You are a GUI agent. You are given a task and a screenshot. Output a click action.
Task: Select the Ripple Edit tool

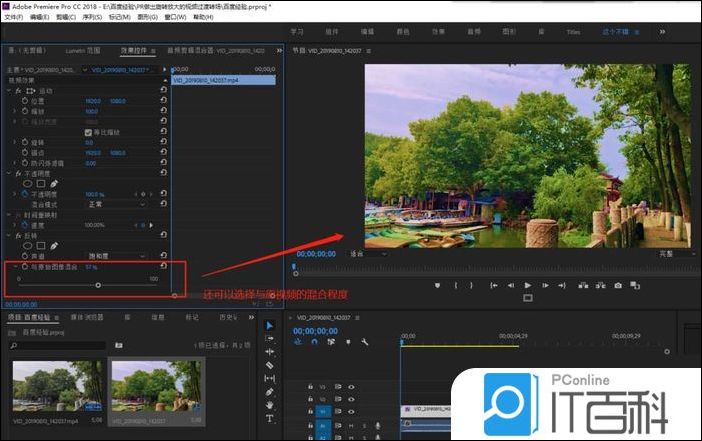click(x=270, y=352)
